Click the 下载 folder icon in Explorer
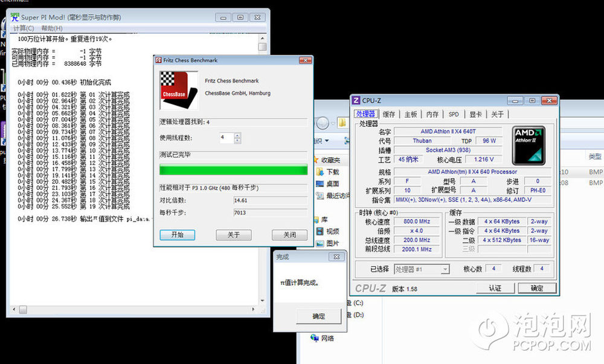 [x=320, y=171]
